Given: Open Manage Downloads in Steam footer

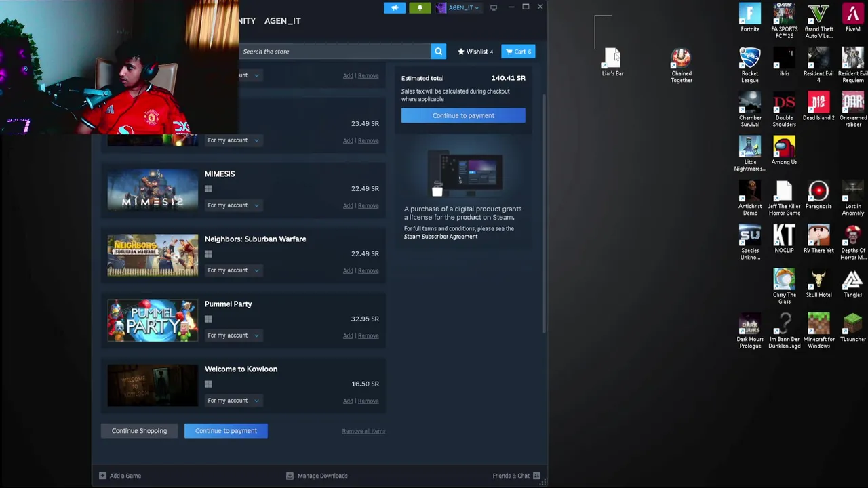Looking at the screenshot, I should click(x=317, y=476).
